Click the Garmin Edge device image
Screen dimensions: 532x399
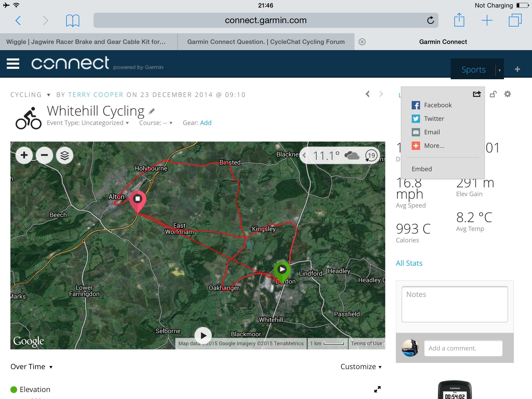(455, 390)
